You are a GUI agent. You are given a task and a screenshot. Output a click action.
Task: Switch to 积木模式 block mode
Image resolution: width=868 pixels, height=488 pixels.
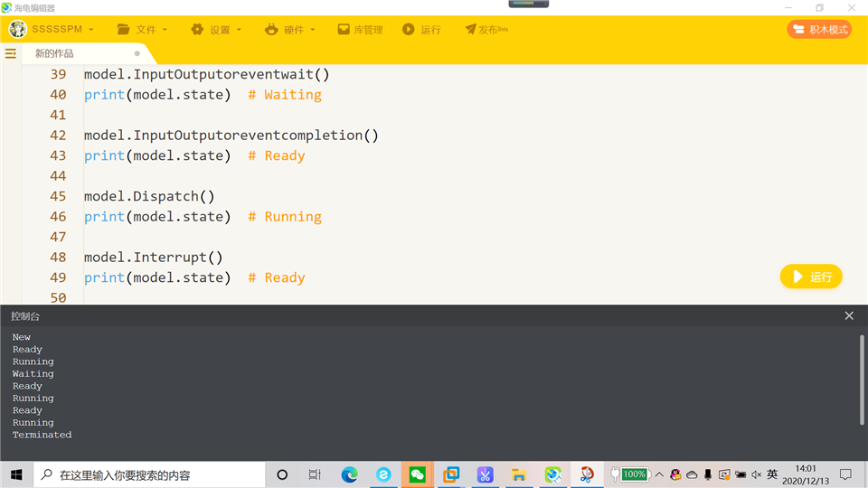(x=819, y=29)
